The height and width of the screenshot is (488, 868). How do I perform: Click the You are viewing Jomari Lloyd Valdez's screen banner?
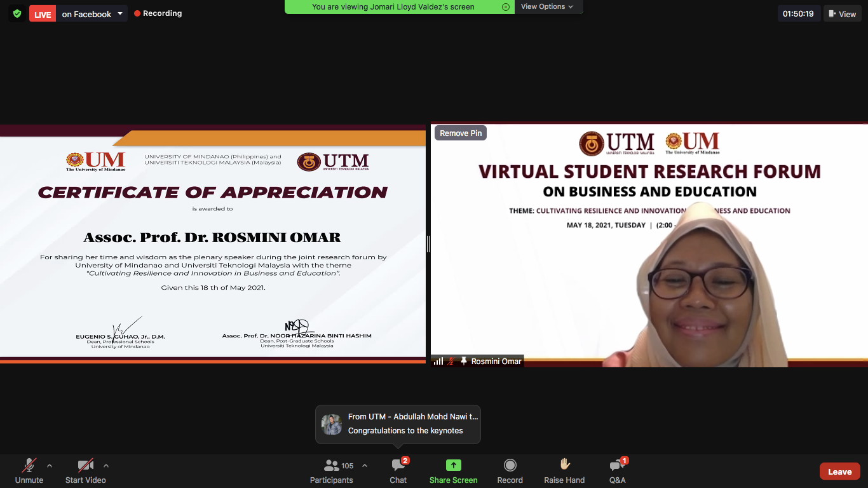coord(400,7)
